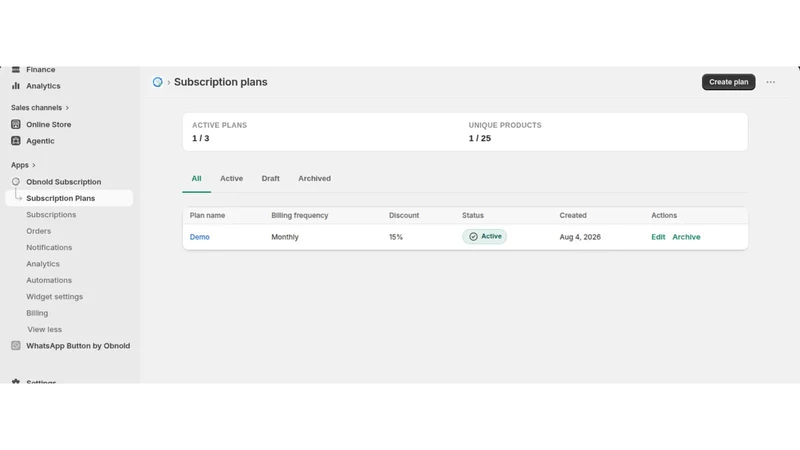Open Orders submenu item

(x=39, y=231)
